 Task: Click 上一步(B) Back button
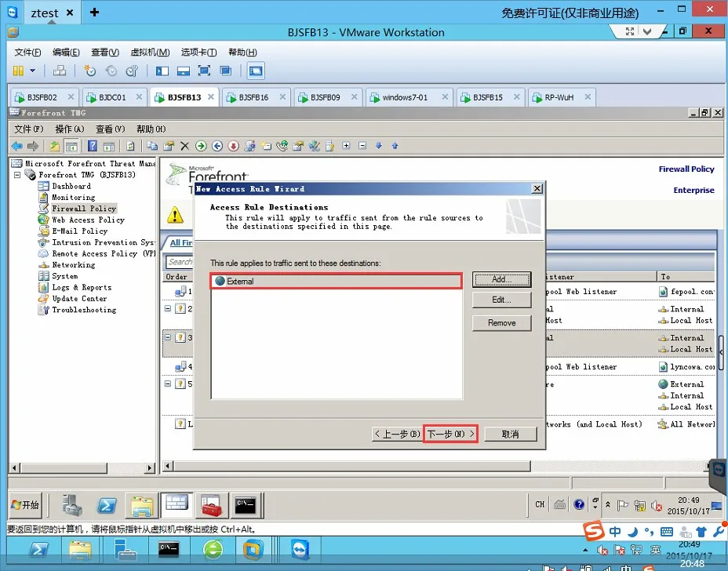397,434
